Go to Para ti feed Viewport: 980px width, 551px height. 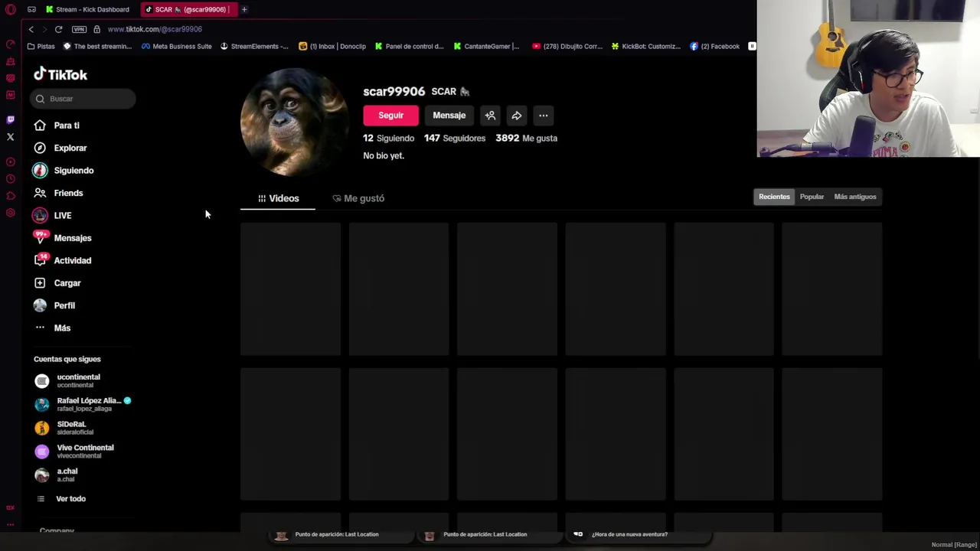57,126
